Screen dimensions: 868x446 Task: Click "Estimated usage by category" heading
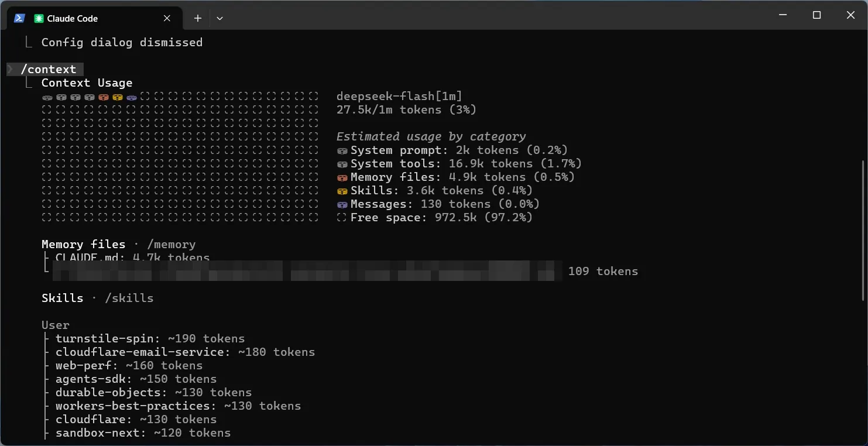point(431,136)
